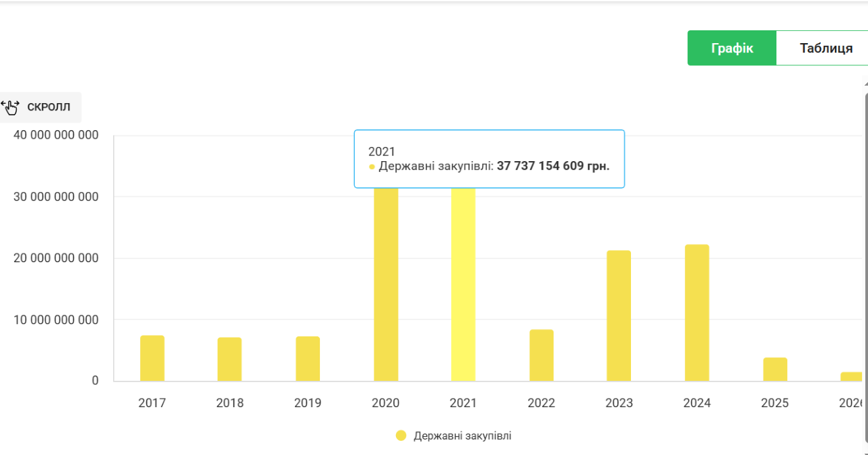The width and height of the screenshot is (868, 455).
Task: Select the 2019 data bar
Action: [x=308, y=359]
